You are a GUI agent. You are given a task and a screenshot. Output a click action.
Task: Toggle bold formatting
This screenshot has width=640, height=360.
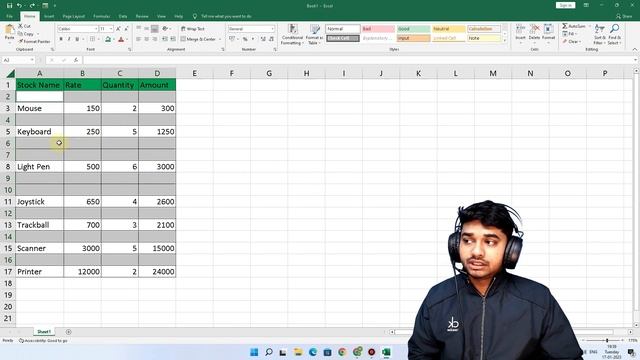coord(61,39)
